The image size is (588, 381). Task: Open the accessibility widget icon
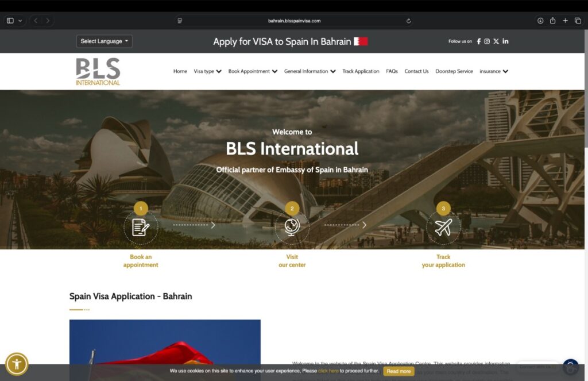click(x=17, y=364)
